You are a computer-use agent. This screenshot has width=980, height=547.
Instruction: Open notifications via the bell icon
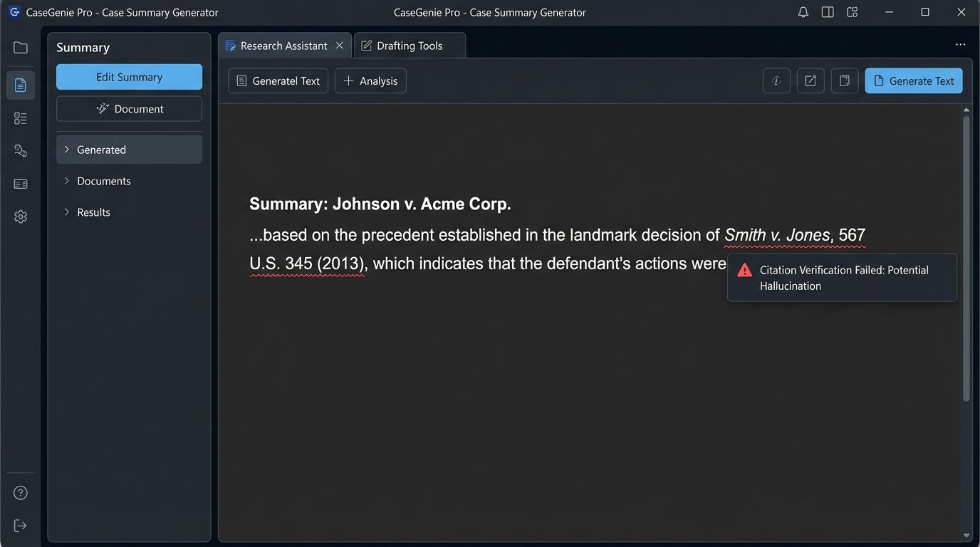803,12
